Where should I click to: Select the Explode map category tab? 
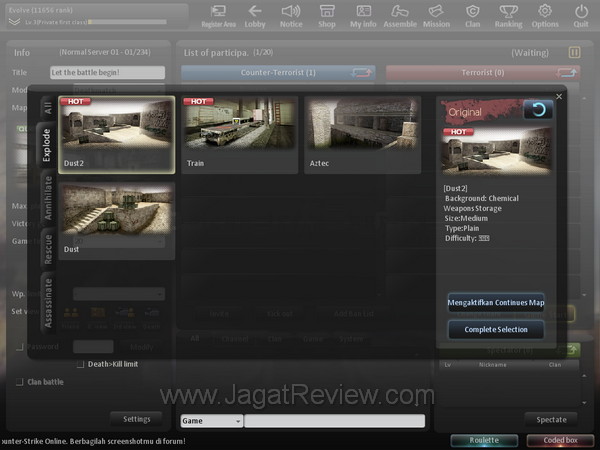pos(46,145)
